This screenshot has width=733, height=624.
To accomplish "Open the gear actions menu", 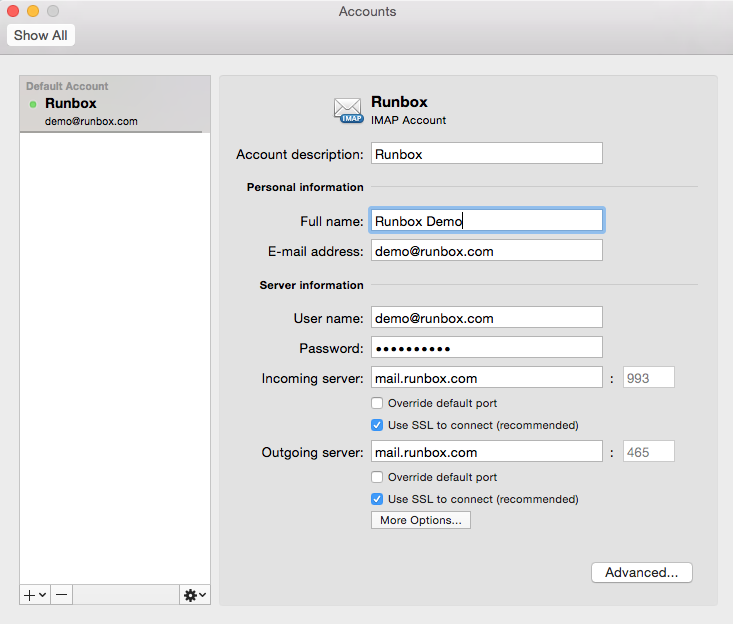I will (195, 594).
